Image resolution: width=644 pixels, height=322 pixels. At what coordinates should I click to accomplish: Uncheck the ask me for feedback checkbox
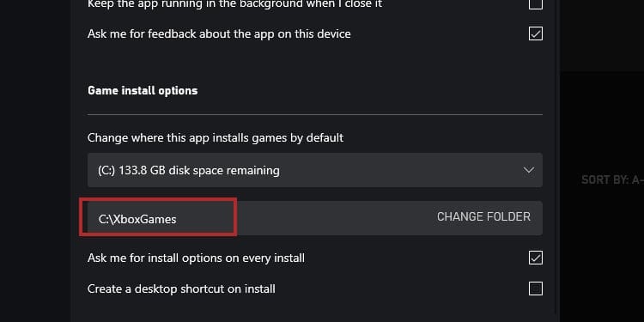coord(536,33)
